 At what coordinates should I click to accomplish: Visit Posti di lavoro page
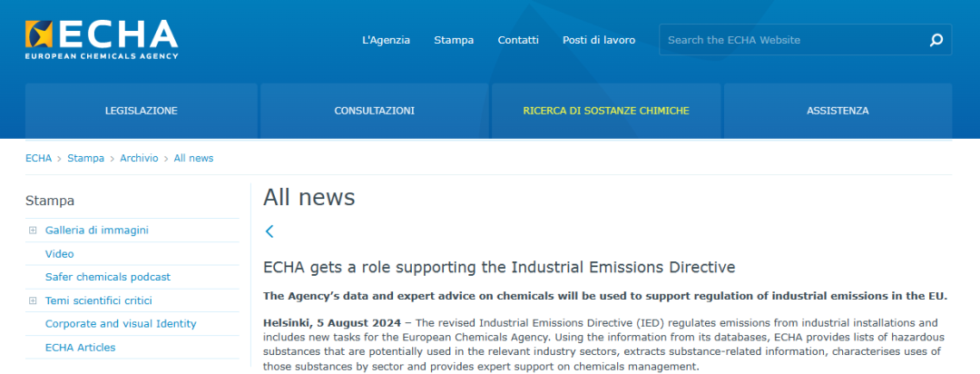pyautogui.click(x=598, y=40)
